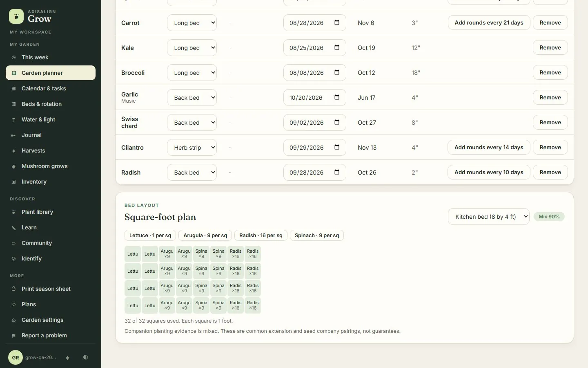Screen dimensions: 588x368
Task: Open the Cilantro Herb strip dropdown
Action: 192,148
